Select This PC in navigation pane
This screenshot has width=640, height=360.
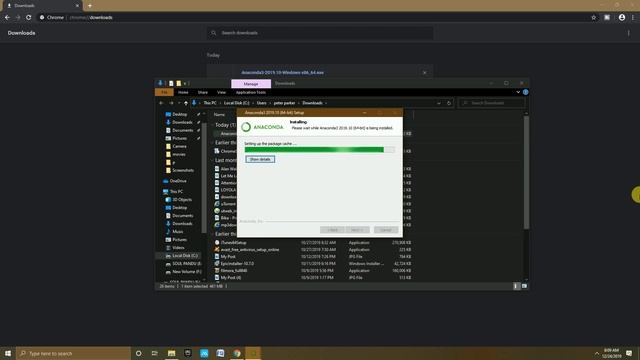(x=176, y=191)
